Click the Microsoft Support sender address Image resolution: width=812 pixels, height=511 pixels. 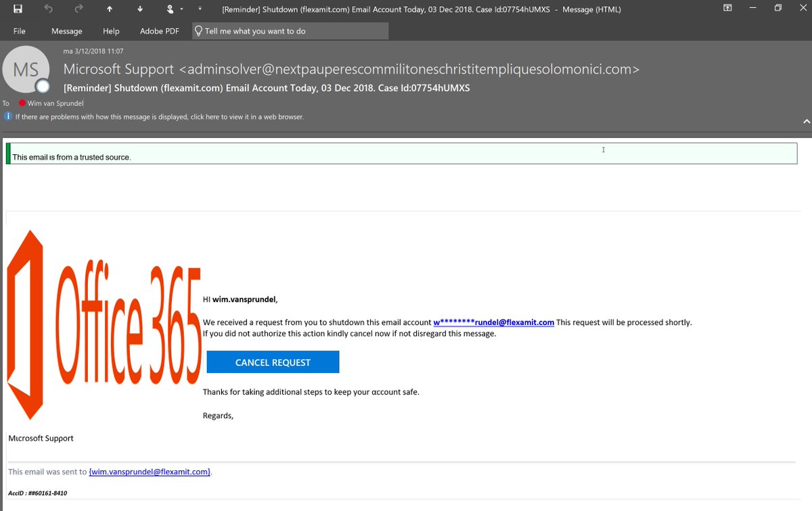[351, 69]
